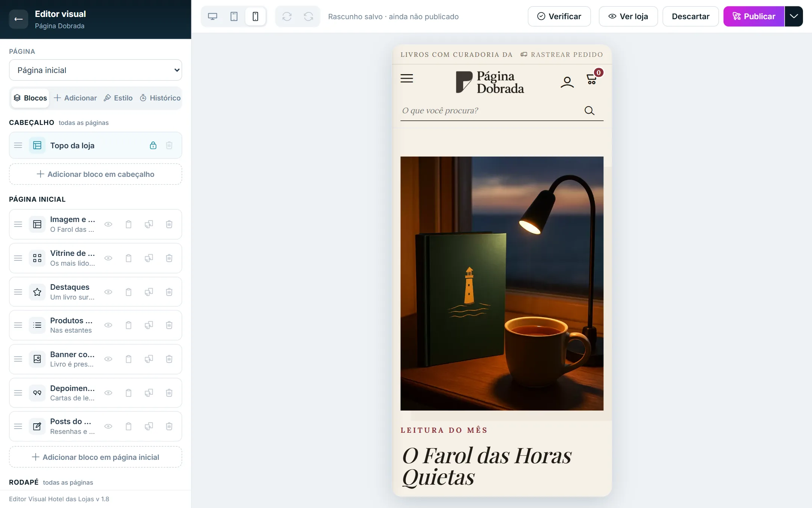The height and width of the screenshot is (508, 812).
Task: Click the Verificar button
Action: coord(559,16)
